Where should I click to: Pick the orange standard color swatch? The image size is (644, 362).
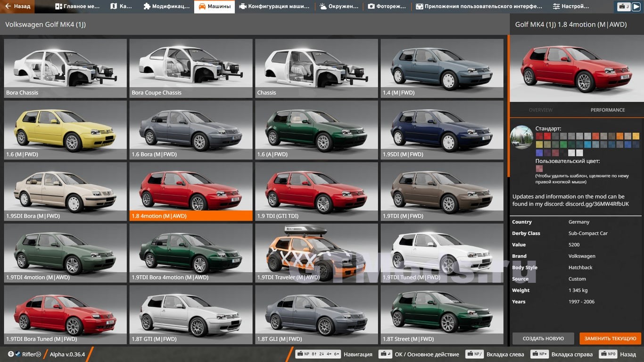click(620, 136)
